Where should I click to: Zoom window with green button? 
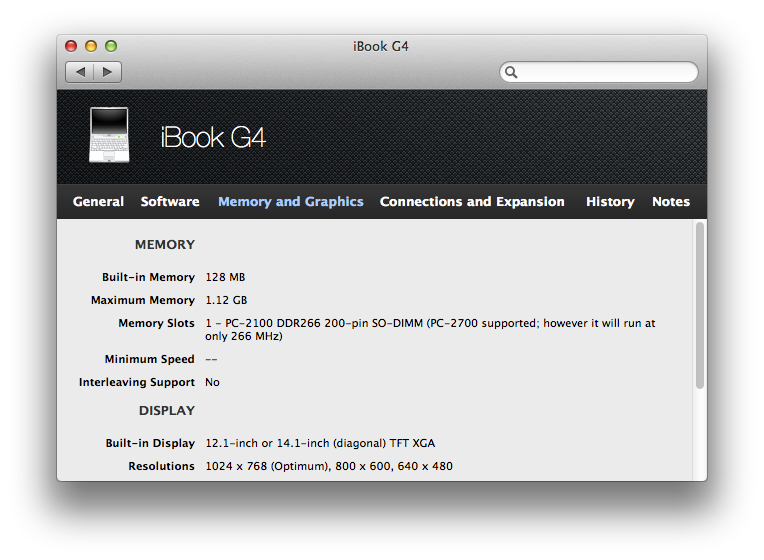111,46
